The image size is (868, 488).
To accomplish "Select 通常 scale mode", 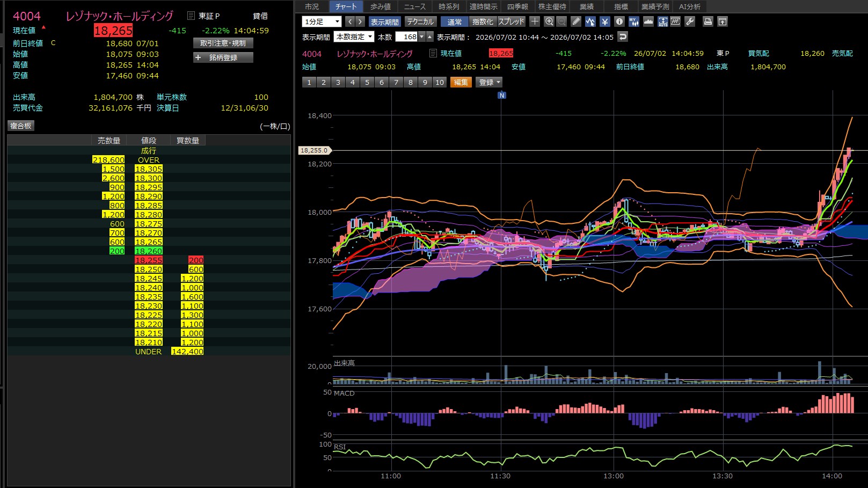I will (x=455, y=21).
